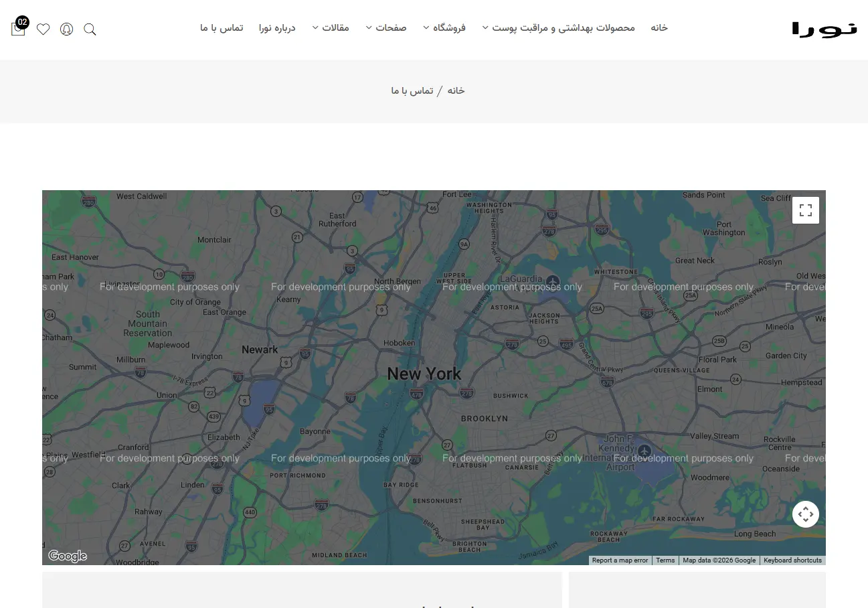Click the Irvington label on the map
The image size is (868, 608).
pos(207,356)
